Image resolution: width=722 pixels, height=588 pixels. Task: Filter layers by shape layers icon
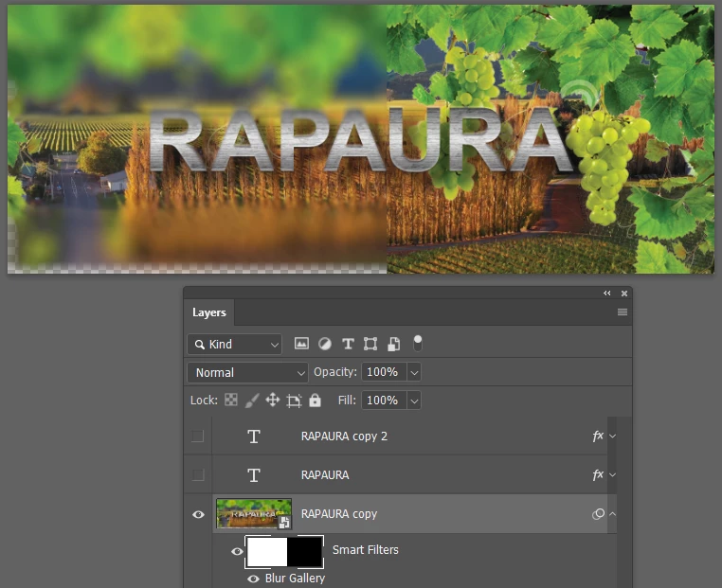click(370, 344)
